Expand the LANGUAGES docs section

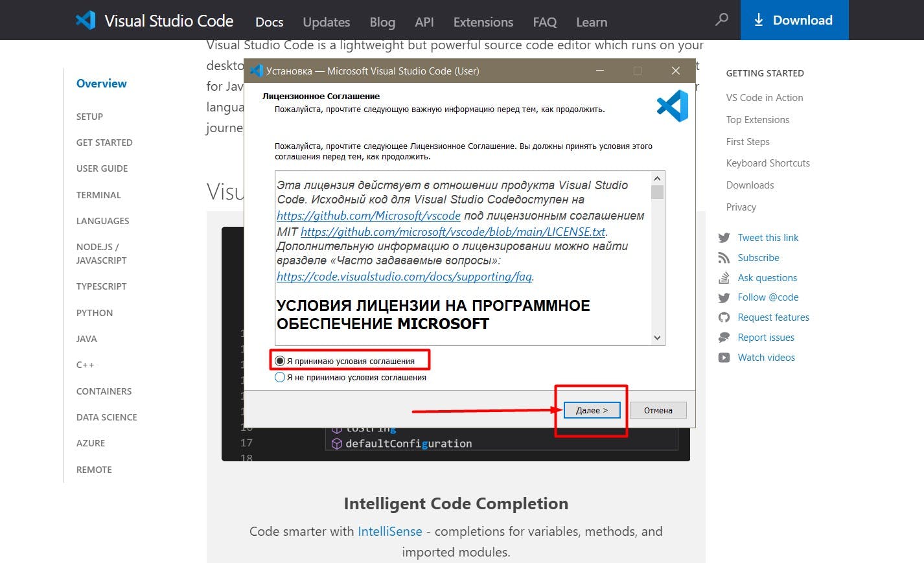[102, 221]
